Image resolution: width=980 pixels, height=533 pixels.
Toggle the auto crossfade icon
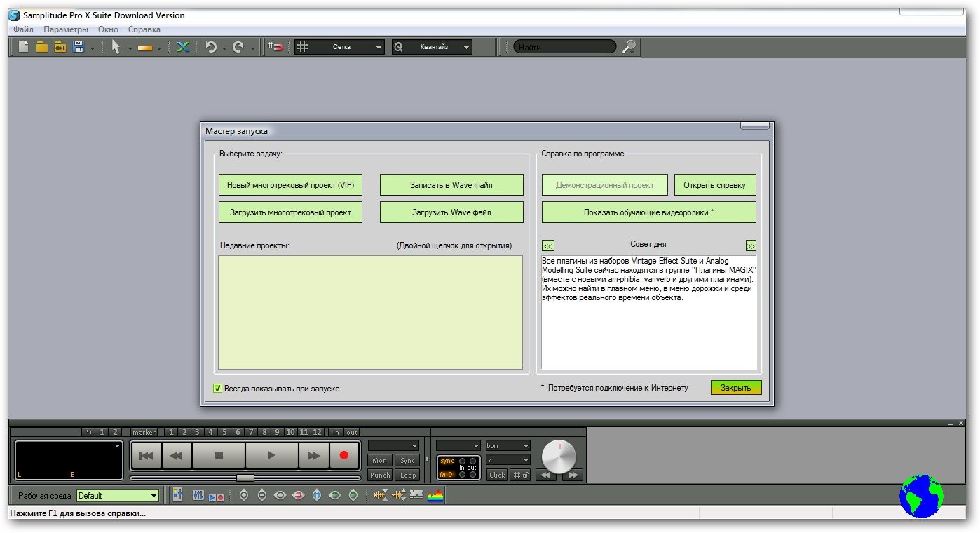[x=183, y=47]
